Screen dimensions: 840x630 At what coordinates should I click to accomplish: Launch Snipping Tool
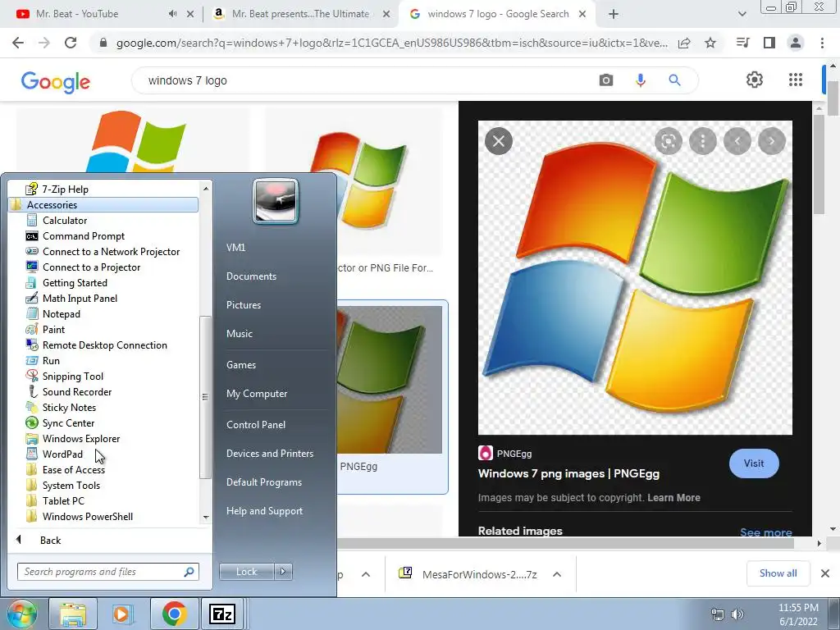pos(72,376)
